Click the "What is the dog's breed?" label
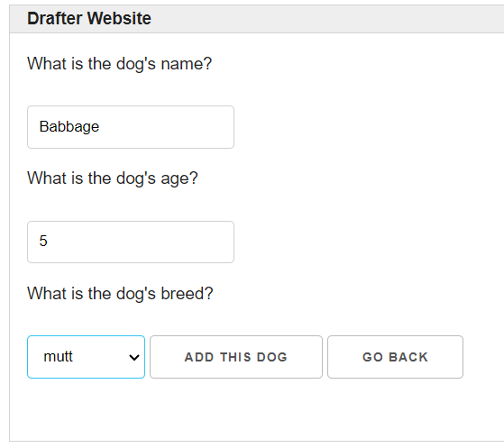The height and width of the screenshot is (448, 504). point(120,294)
